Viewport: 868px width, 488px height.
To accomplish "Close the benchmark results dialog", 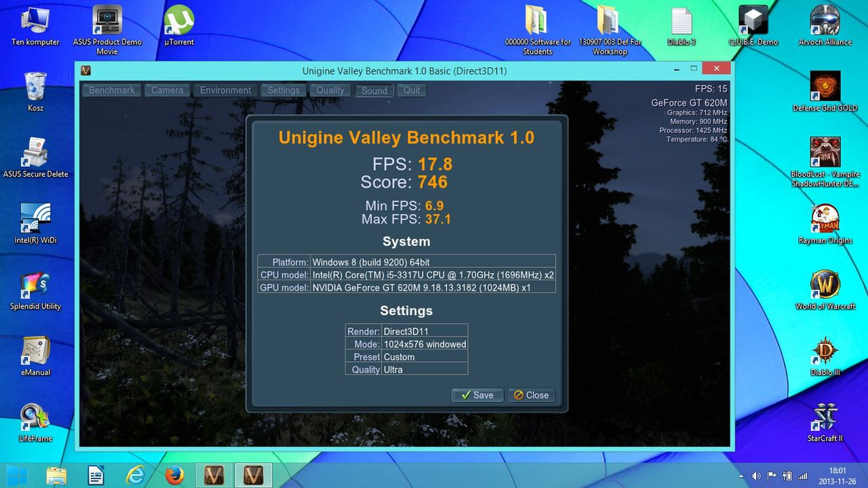I will coord(532,395).
